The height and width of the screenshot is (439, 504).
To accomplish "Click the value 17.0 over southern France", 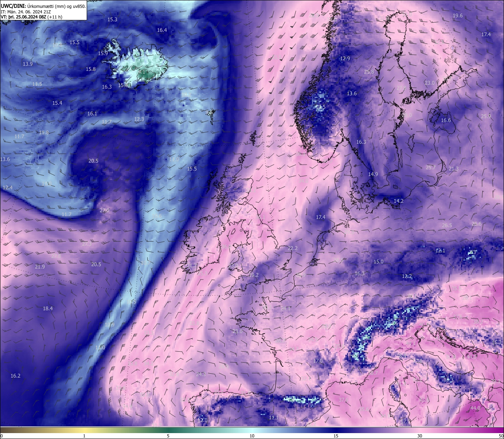I will 318,361.
